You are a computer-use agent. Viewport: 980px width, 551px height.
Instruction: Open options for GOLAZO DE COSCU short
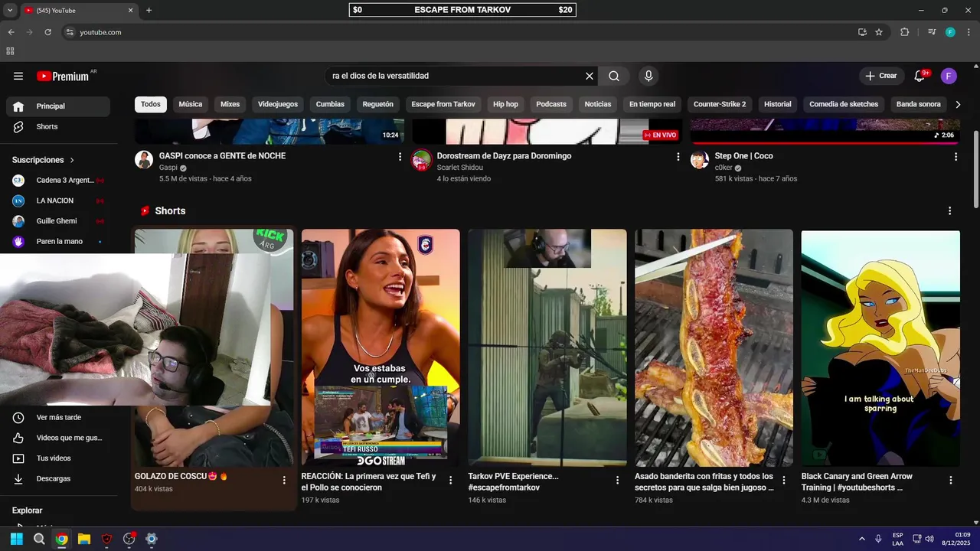pos(284,480)
